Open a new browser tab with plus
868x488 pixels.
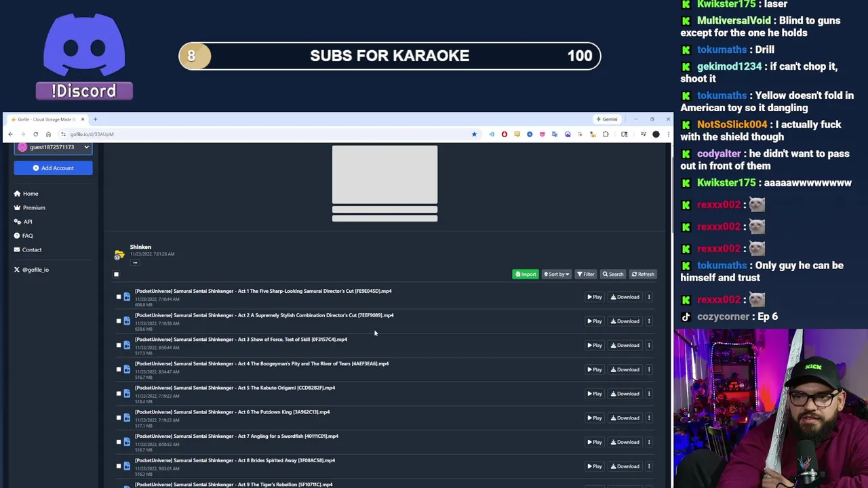(95, 119)
